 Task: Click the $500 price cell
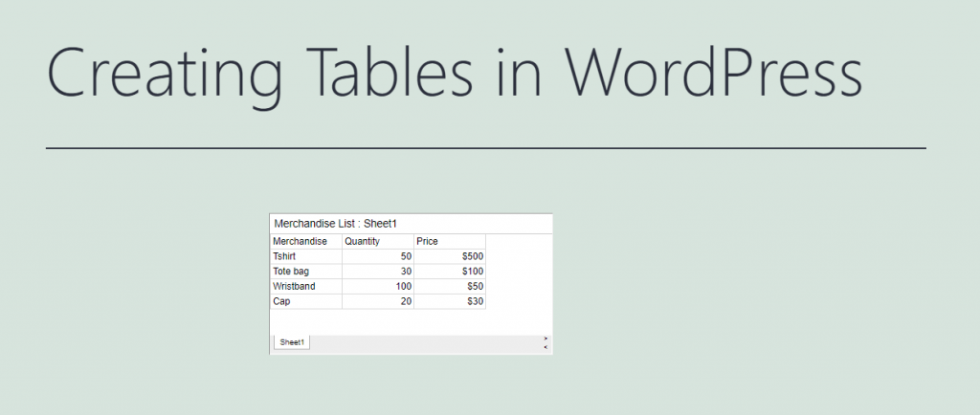[x=450, y=256]
